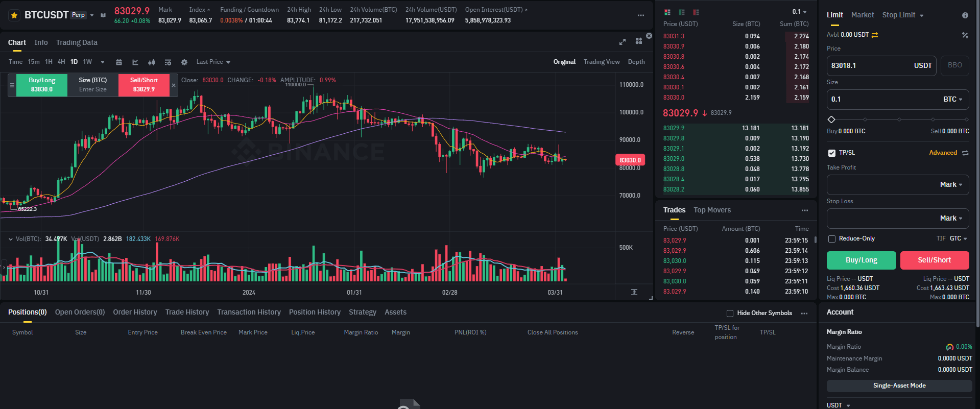Close the quick order widget on the chart
980x409 pixels.
point(174,85)
